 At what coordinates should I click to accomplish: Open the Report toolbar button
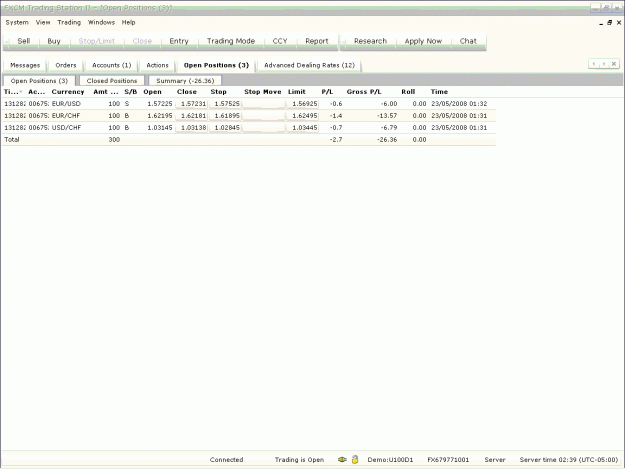tap(317, 41)
